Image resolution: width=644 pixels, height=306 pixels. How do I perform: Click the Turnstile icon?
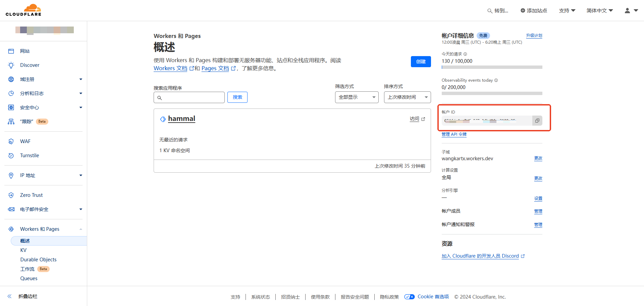coord(11,156)
